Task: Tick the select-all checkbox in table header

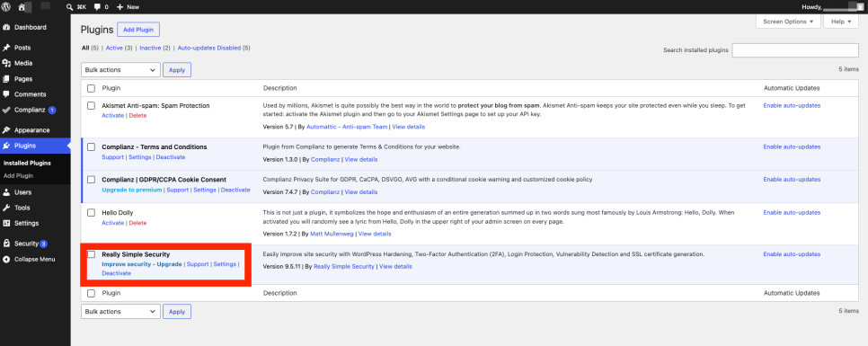Action: tap(92, 88)
